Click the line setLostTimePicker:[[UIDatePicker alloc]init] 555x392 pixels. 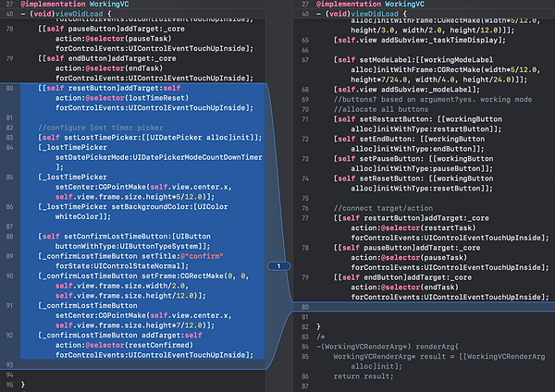(150, 138)
